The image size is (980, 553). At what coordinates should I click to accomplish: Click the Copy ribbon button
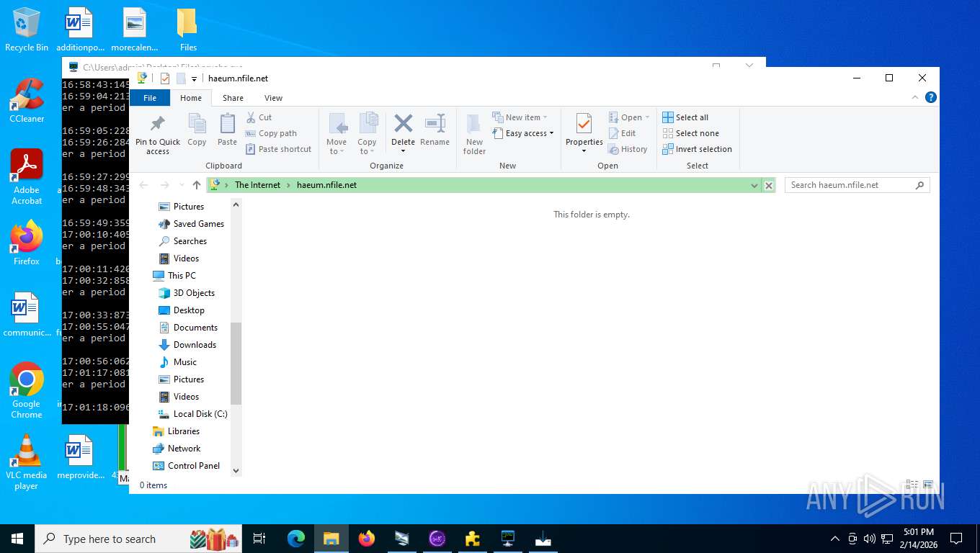[197, 130]
